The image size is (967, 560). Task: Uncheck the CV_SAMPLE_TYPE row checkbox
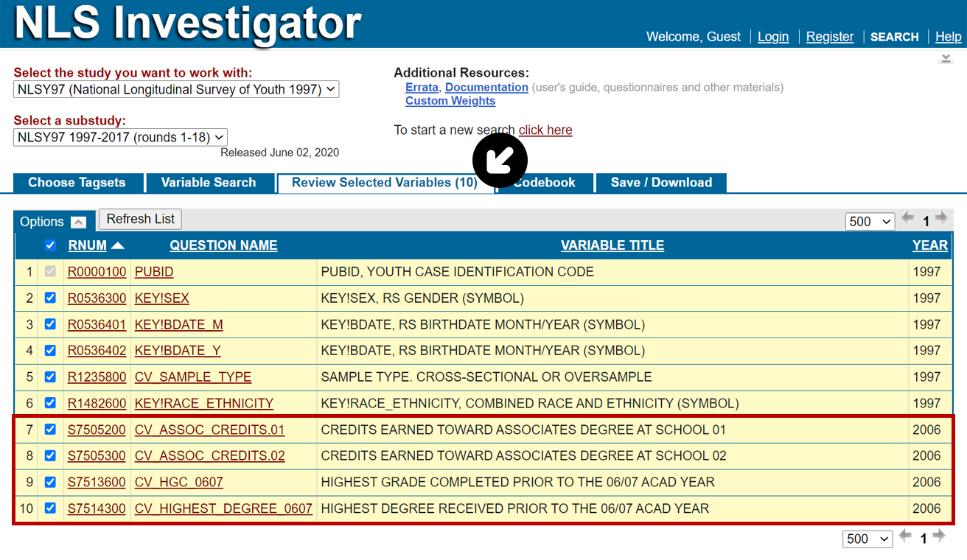point(50,377)
